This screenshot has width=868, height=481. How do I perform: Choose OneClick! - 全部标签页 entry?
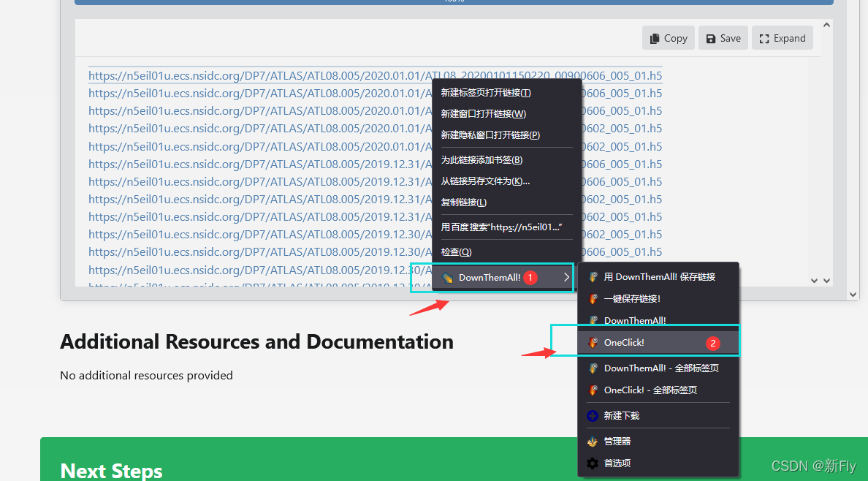(x=658, y=390)
